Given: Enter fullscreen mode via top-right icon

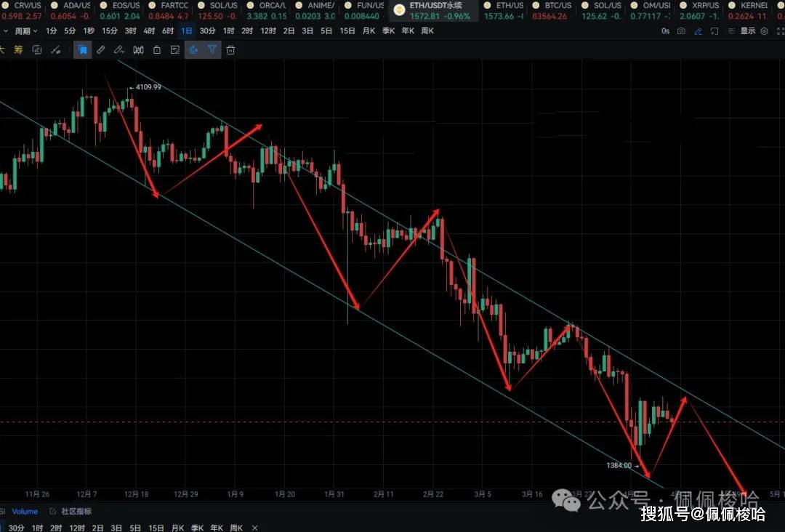Looking at the screenshot, I should click(778, 31).
